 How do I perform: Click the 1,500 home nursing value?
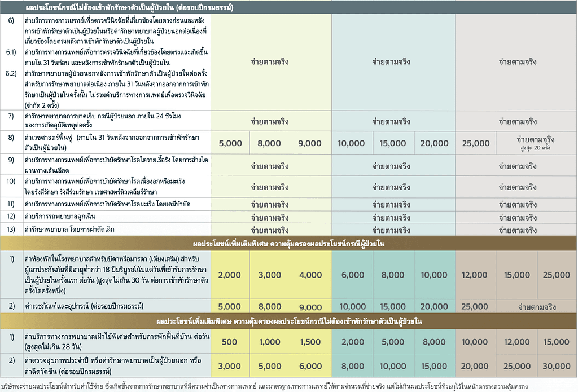pos(310,342)
